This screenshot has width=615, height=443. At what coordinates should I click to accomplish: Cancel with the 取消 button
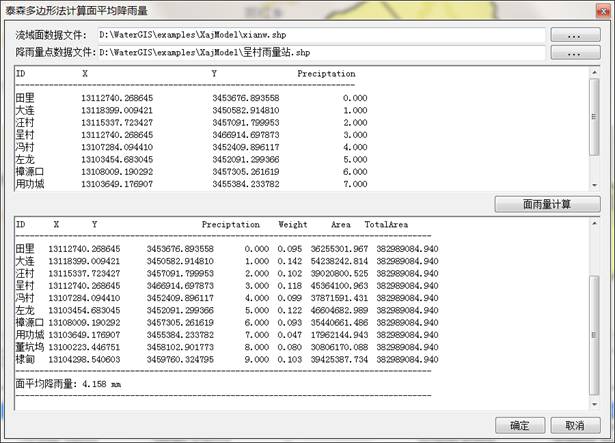point(575,425)
